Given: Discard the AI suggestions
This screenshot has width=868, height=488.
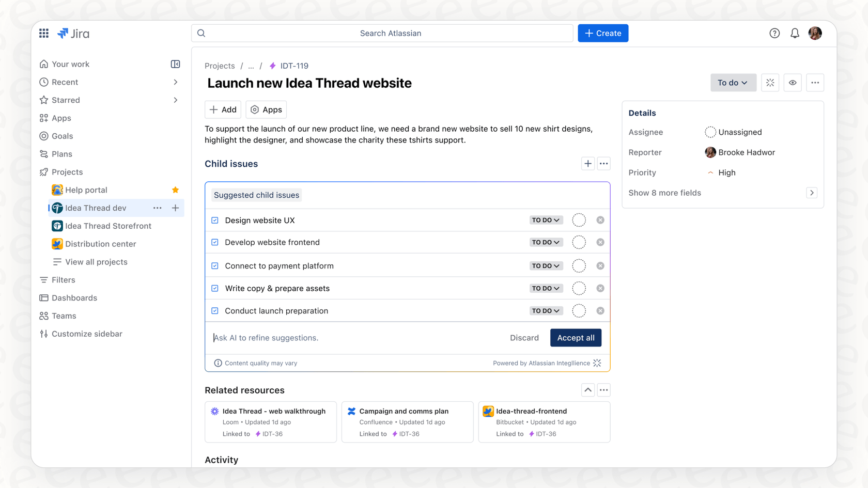Looking at the screenshot, I should tap(524, 338).
